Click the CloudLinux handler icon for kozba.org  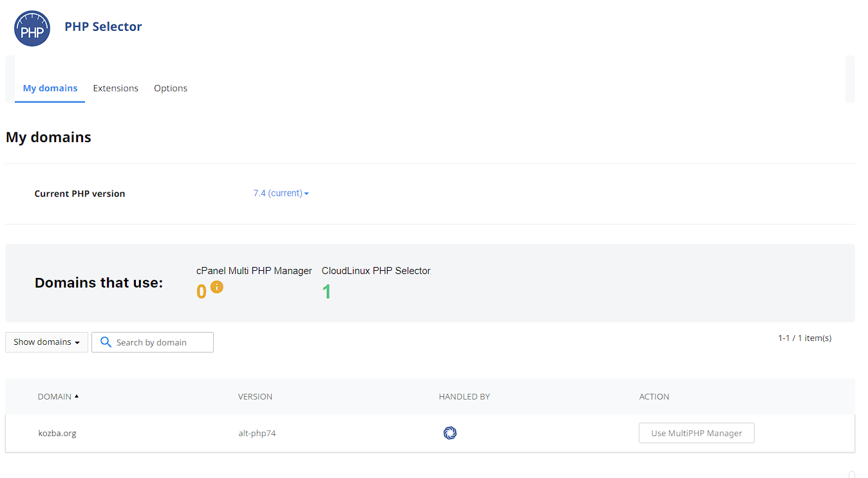point(450,433)
